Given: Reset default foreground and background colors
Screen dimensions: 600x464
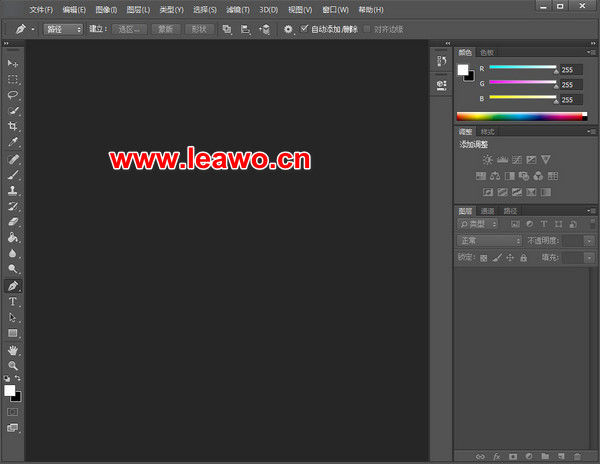Looking at the screenshot, I should (x=7, y=379).
